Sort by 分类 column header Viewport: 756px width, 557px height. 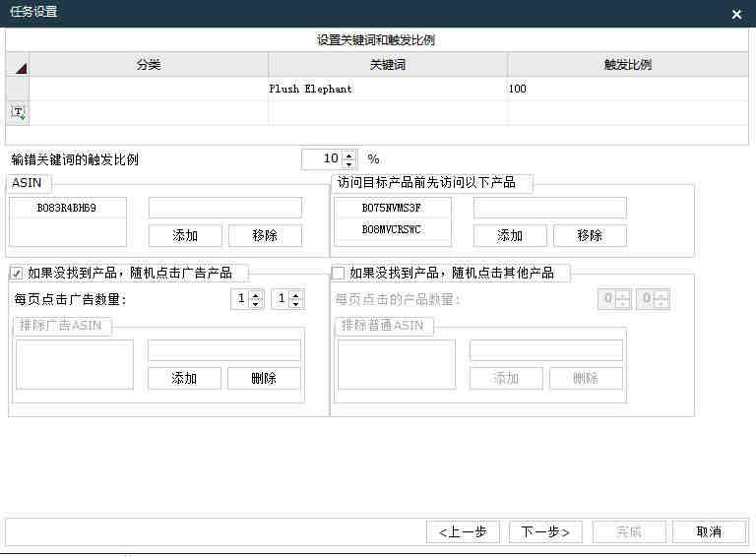[x=148, y=65]
